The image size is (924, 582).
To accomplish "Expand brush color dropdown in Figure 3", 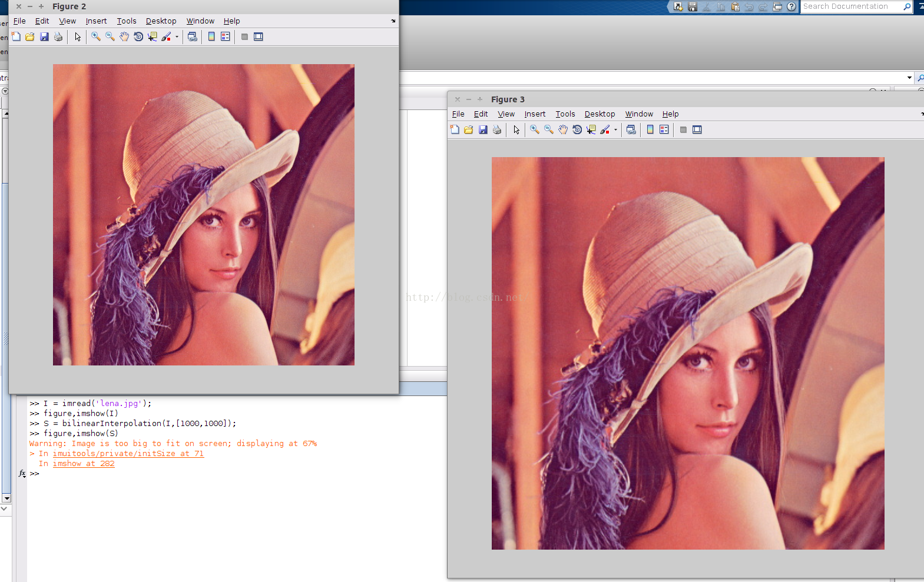I will 615,129.
